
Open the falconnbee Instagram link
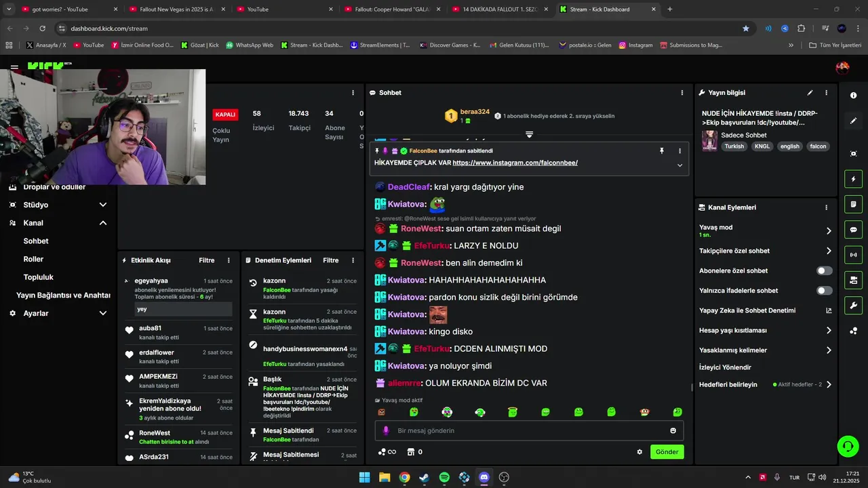515,163
